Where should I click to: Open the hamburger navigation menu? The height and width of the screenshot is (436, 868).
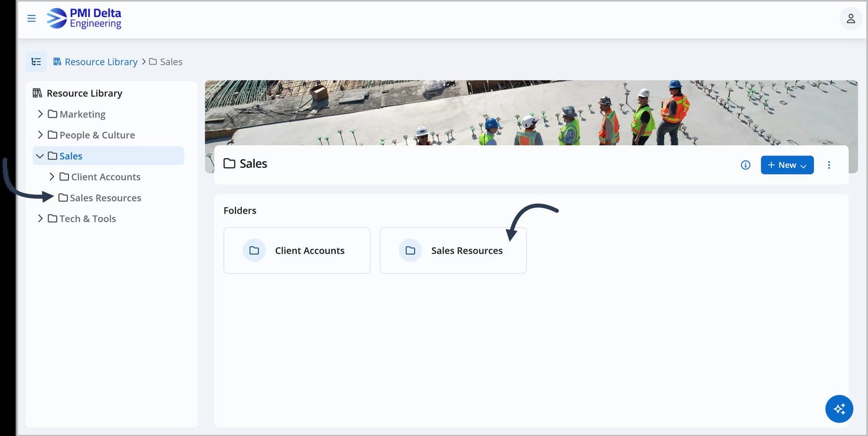tap(32, 19)
